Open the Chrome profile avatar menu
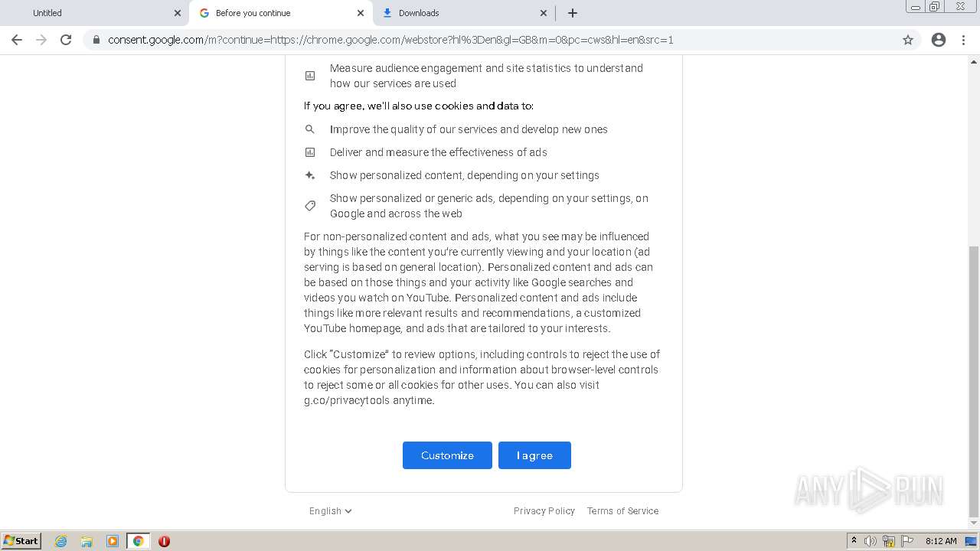The width and height of the screenshot is (980, 551). tap(939, 40)
